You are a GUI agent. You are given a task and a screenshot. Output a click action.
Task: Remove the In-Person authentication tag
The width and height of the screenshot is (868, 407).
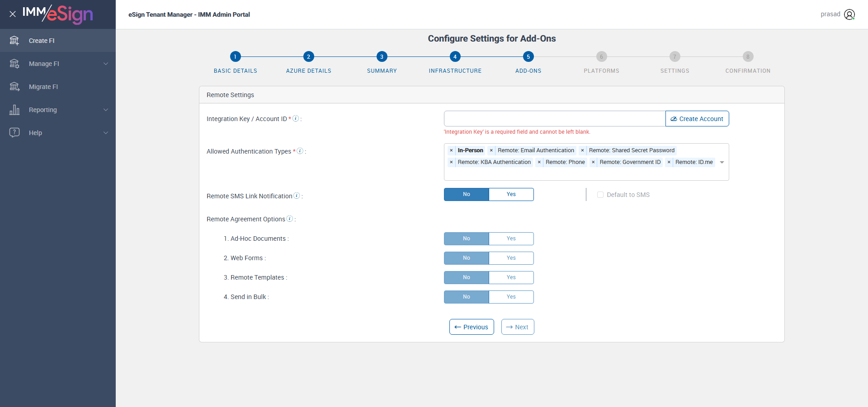(x=451, y=150)
